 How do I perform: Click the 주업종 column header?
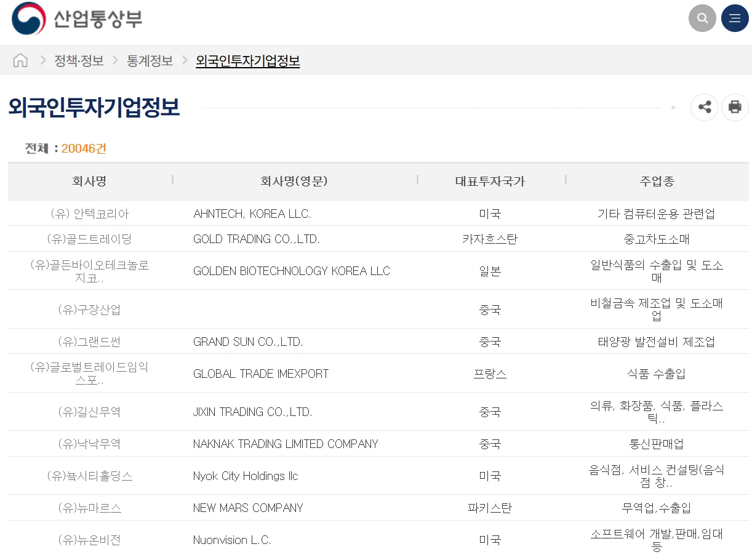click(657, 181)
